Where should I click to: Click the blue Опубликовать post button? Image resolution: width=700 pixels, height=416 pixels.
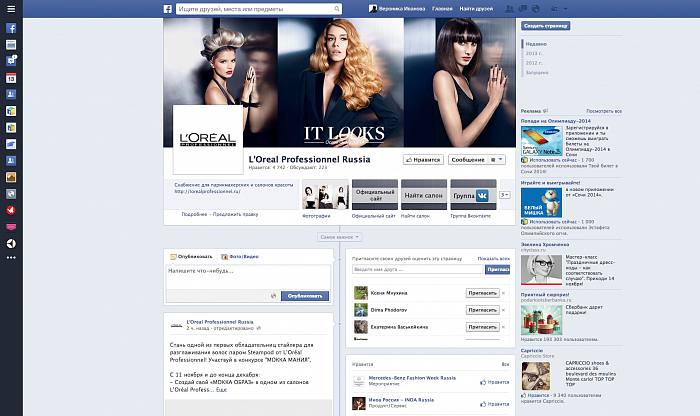[305, 296]
